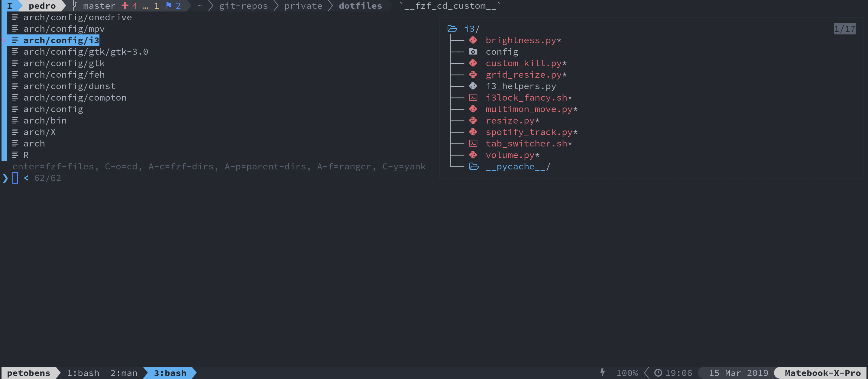Click the gear icon beside the config file
Image resolution: width=868 pixels, height=379 pixels.
tap(473, 52)
